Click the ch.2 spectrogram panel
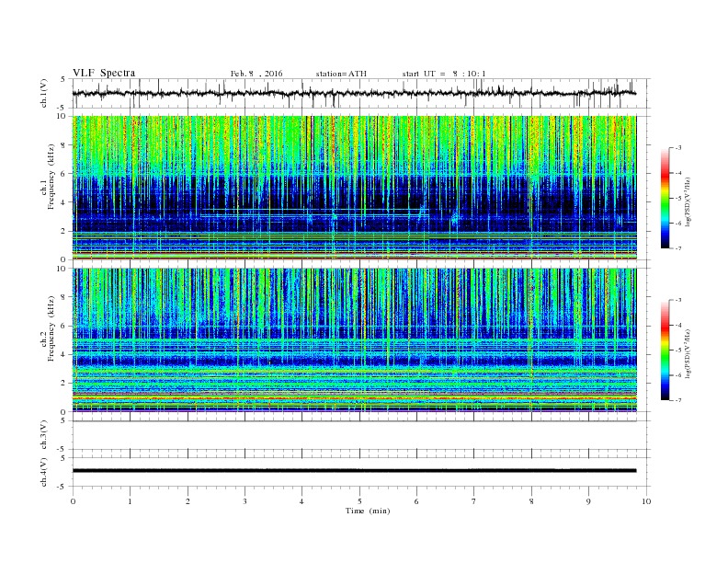 pos(354,340)
